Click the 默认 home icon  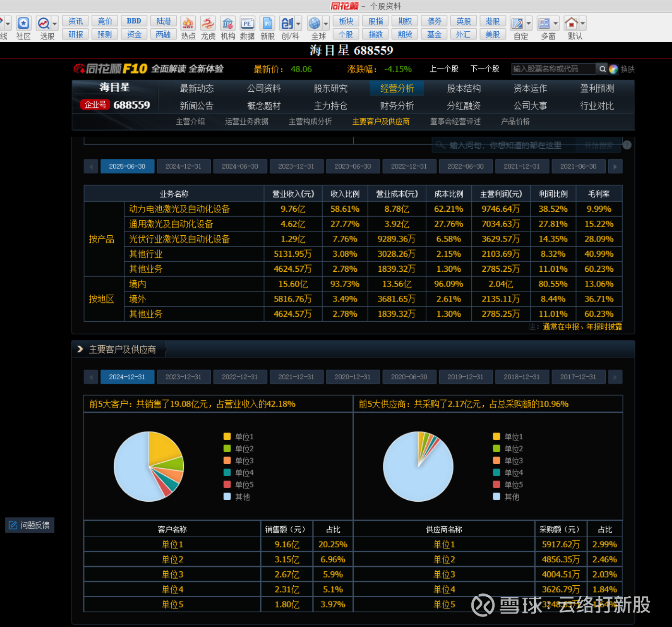(x=572, y=23)
